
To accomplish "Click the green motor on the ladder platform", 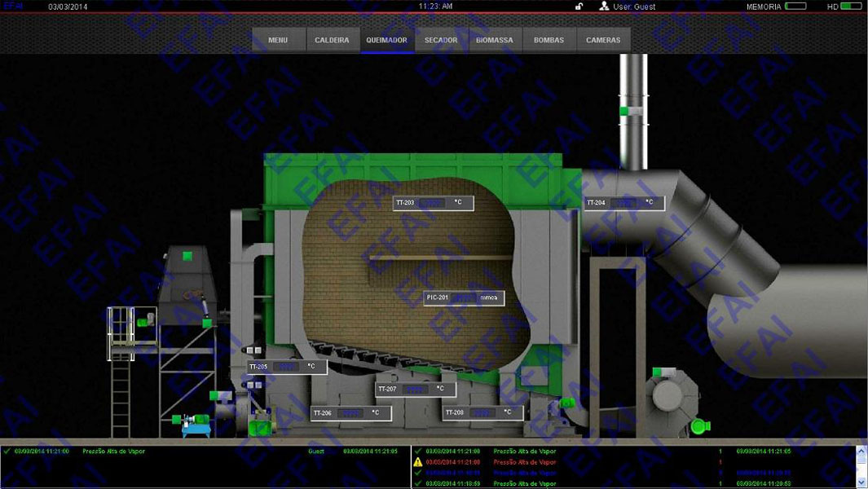I will click(146, 320).
